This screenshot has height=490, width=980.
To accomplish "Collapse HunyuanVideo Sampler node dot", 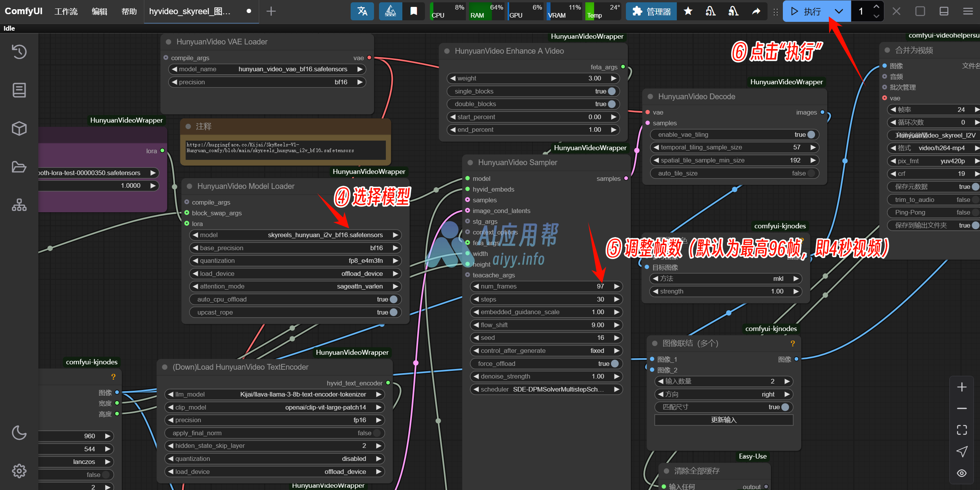I will coord(470,162).
